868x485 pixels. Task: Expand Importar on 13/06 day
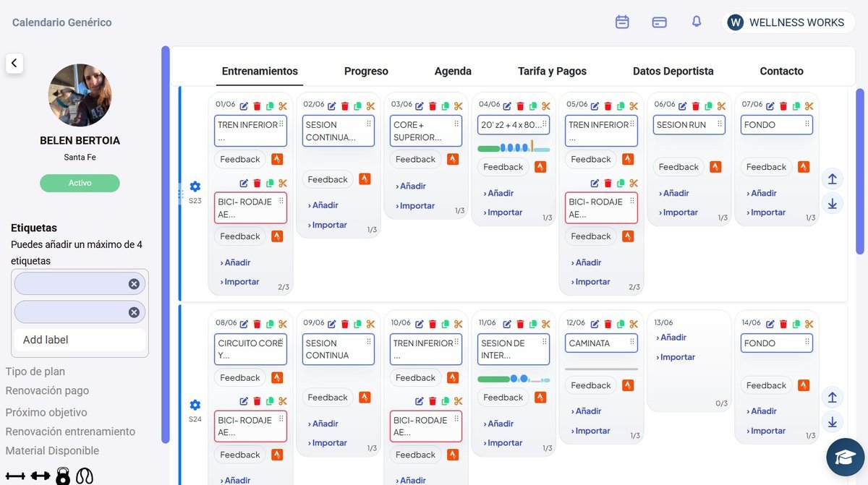[x=676, y=357]
